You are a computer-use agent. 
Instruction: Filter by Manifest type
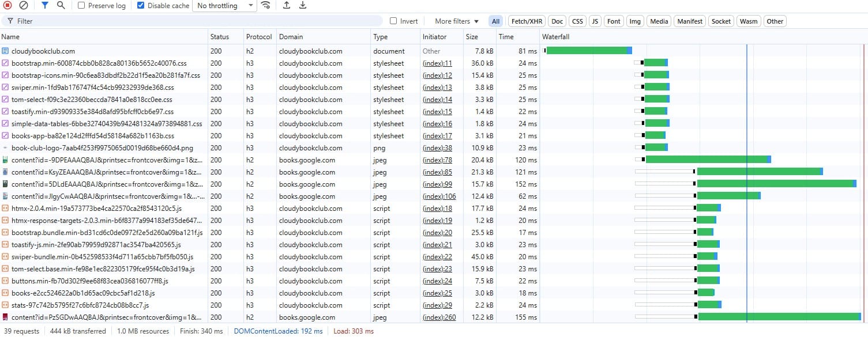click(x=690, y=21)
